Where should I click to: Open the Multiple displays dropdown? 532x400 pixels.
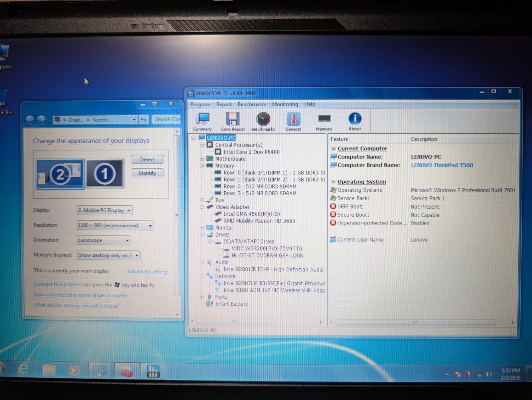(109, 255)
